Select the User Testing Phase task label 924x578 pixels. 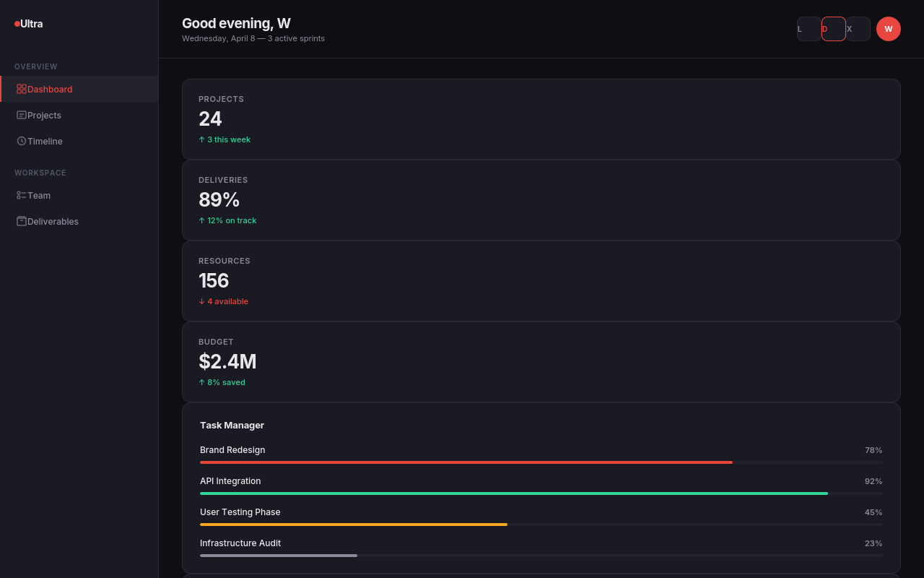click(x=240, y=512)
